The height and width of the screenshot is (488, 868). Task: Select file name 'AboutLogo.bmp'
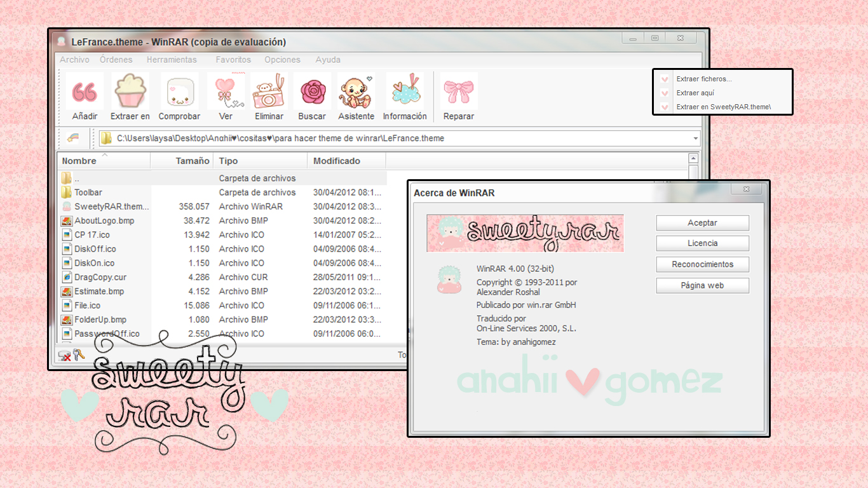[104, 220]
